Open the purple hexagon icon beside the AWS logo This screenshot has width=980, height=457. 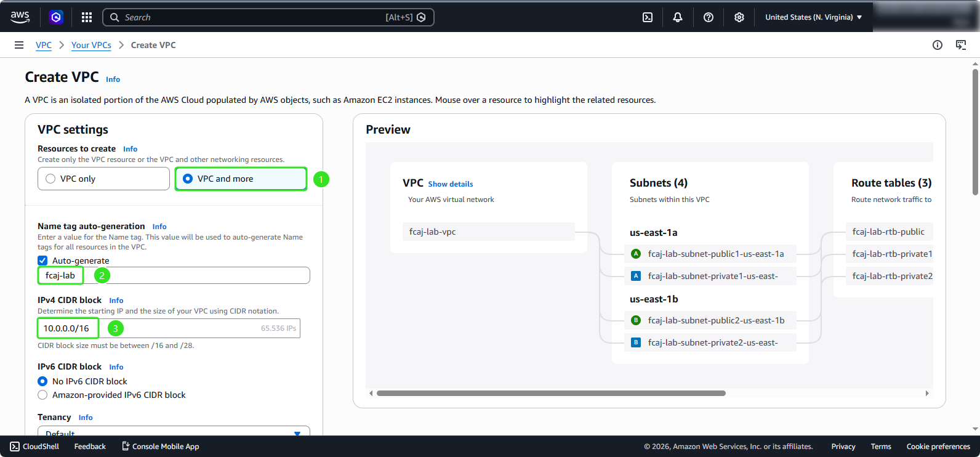click(56, 17)
